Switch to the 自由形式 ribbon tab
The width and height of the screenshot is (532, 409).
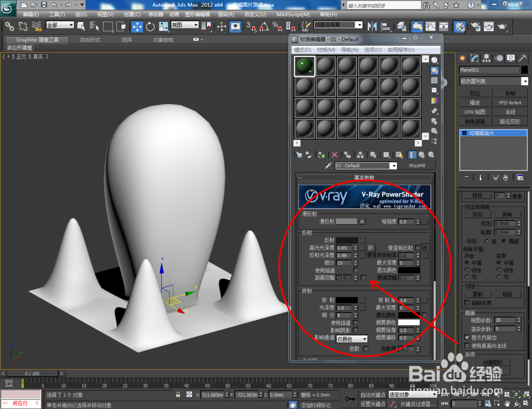tap(90, 40)
